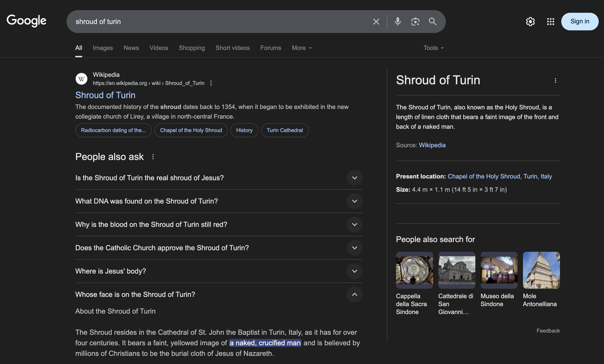Switch to the Videos tab
Screen dimensions: 604x364
159,48
